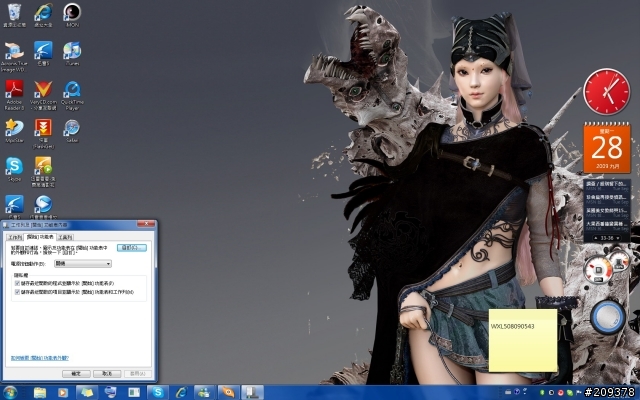Viewport: 640px width, 400px height.
Task: Click the red system tray icon
Action: click(560, 393)
